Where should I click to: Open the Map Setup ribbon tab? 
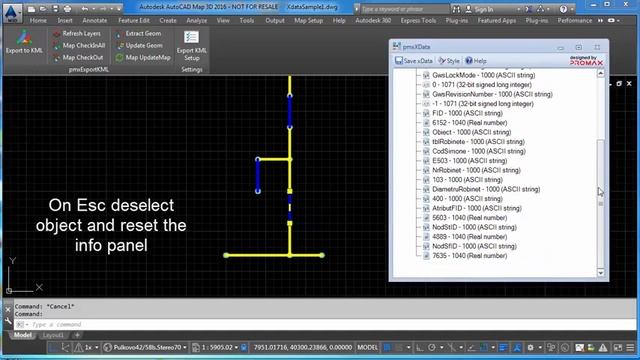coord(309,20)
